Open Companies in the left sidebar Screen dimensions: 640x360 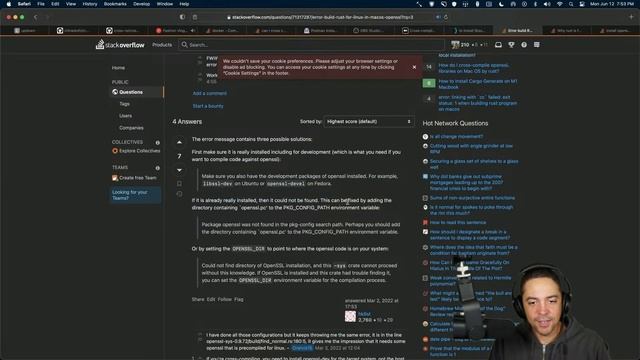[131, 128]
